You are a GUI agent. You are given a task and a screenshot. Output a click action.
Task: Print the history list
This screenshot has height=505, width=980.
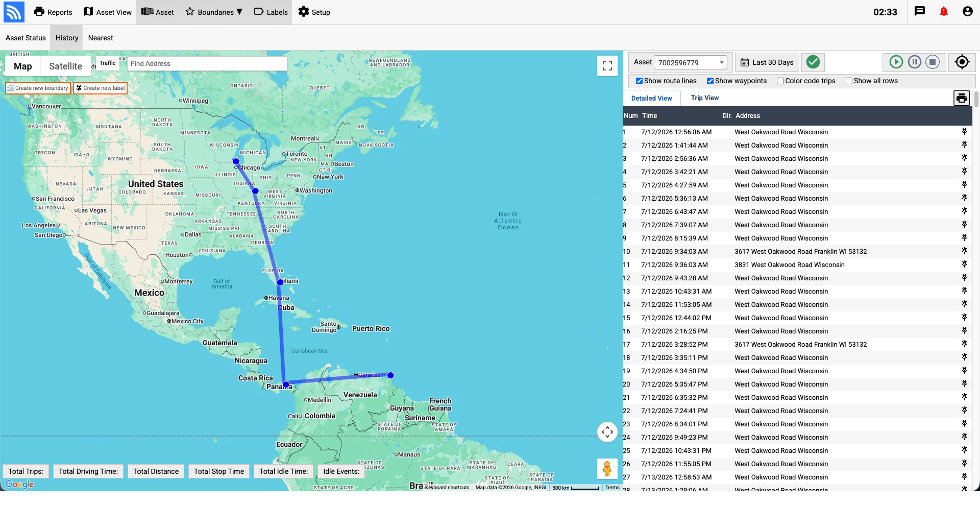pos(962,98)
